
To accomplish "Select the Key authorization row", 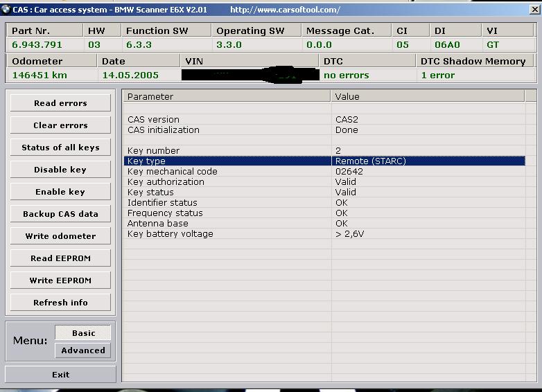I will (x=324, y=181).
